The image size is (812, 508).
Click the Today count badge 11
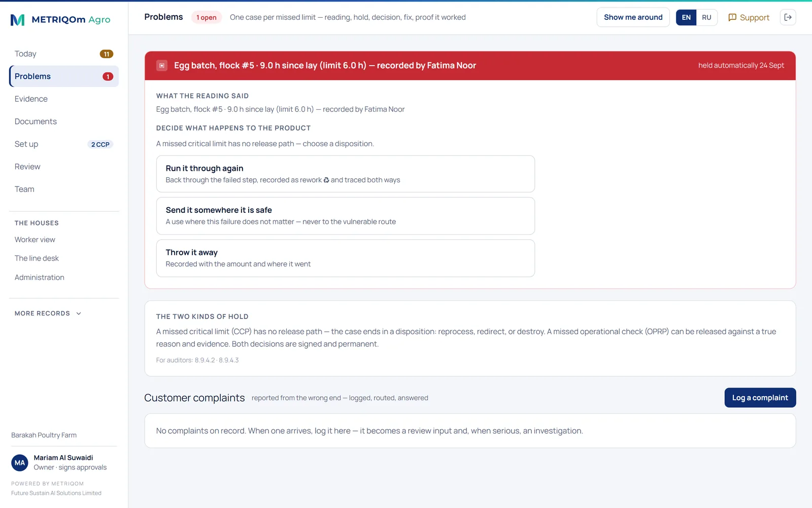coord(107,54)
